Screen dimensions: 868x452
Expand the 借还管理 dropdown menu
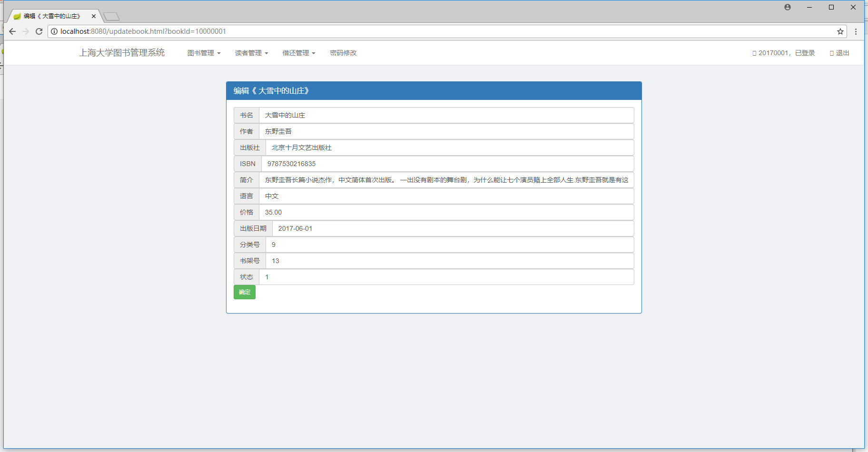(x=299, y=53)
